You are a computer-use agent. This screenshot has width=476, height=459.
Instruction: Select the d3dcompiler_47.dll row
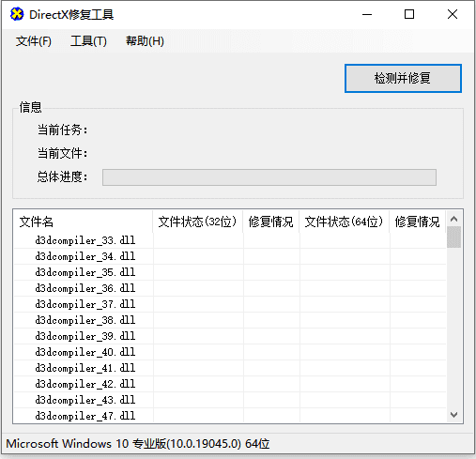pyautogui.click(x=230, y=416)
